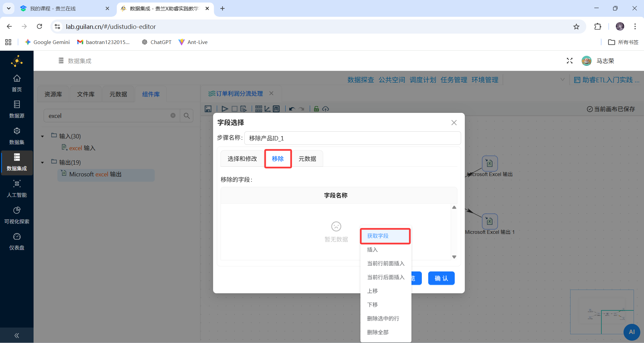The width and height of the screenshot is (644, 343).
Task: Switch to 元数据 tab in dialog
Action: coord(307,159)
